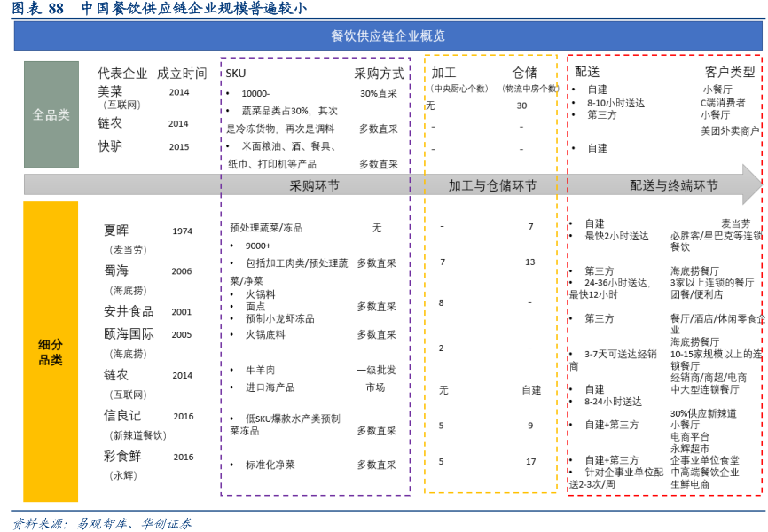This screenshot has width=768, height=532.
Task: Select the company name 安井食品
Action: [x=129, y=311]
